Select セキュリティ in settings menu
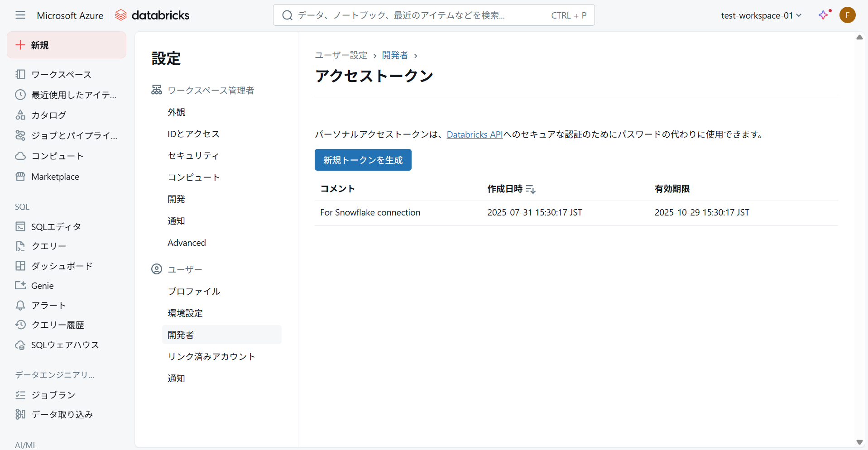This screenshot has width=868, height=450. click(x=193, y=156)
